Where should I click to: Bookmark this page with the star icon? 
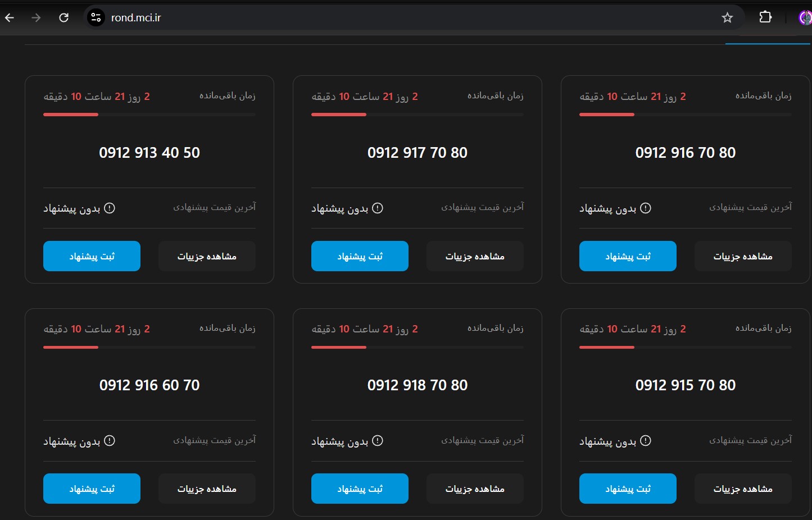click(x=727, y=18)
